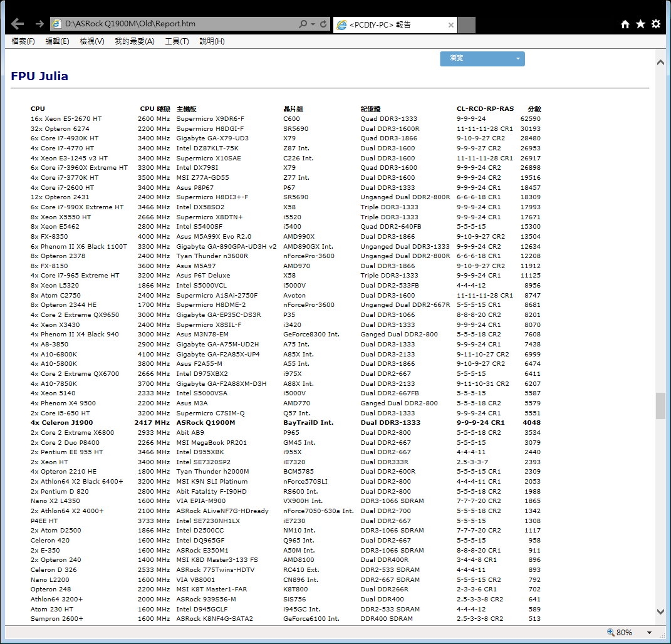671x644 pixels.
Task: Click the Athlon64 3200+ entry
Action: pos(57,599)
